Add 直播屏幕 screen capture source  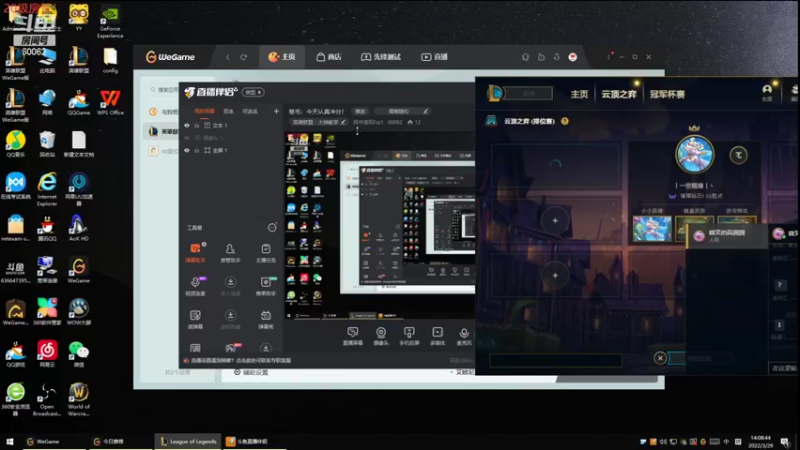point(353,336)
